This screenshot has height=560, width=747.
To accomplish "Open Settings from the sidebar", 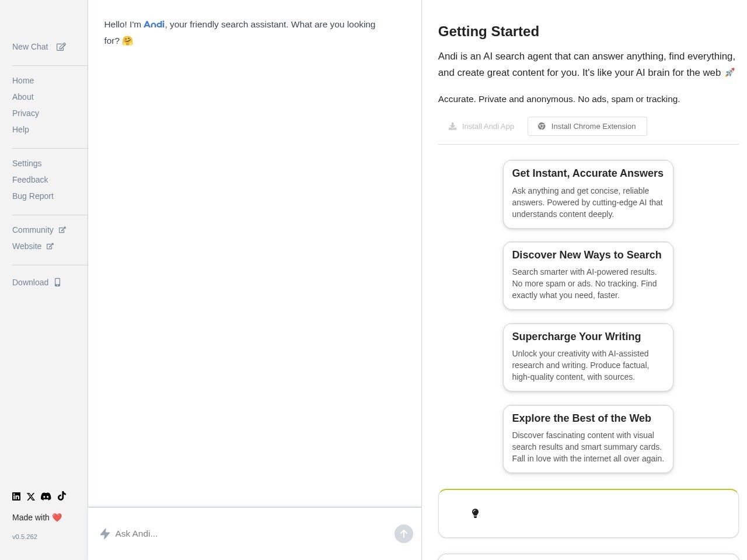I will click(27, 163).
